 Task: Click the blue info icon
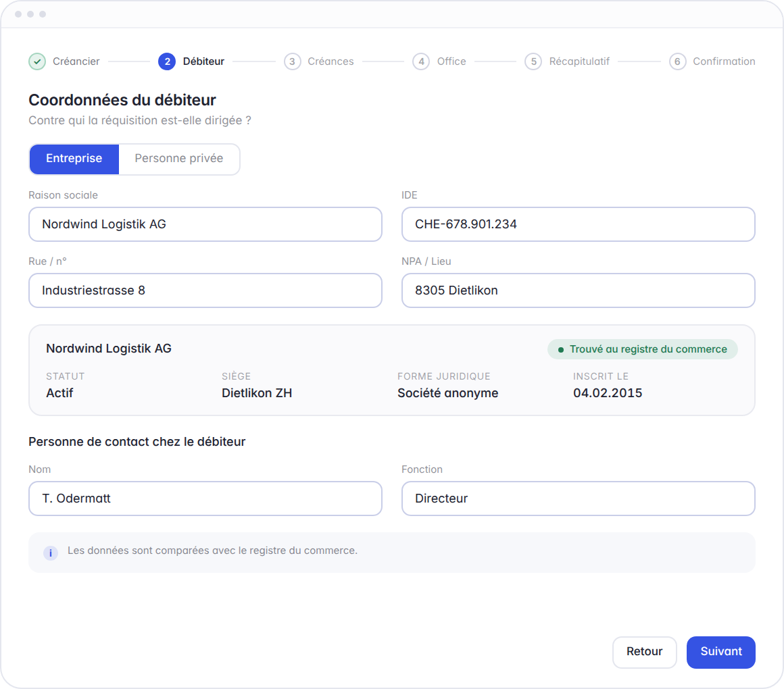(51, 553)
